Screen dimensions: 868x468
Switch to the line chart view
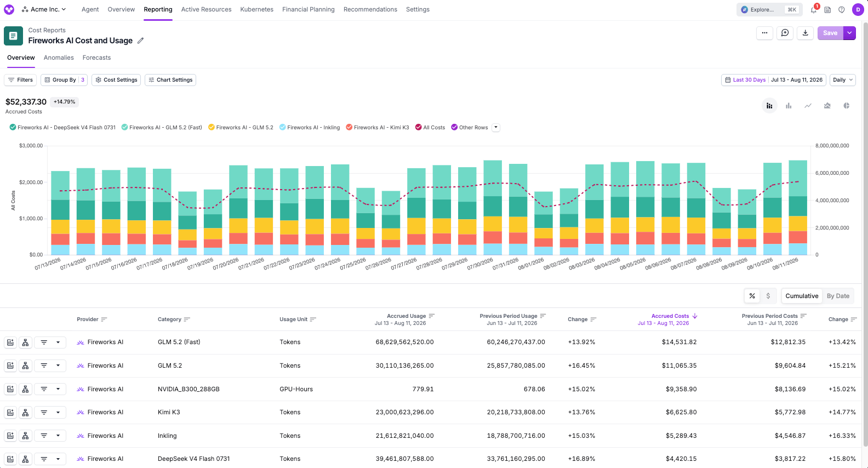[x=808, y=106]
